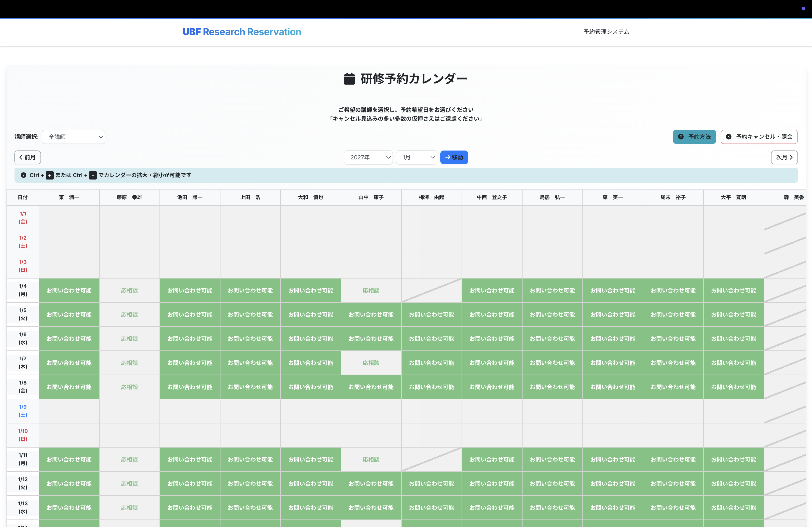Click the info icon in the zoom hint bar
This screenshot has height=527, width=812.
pyautogui.click(x=24, y=175)
